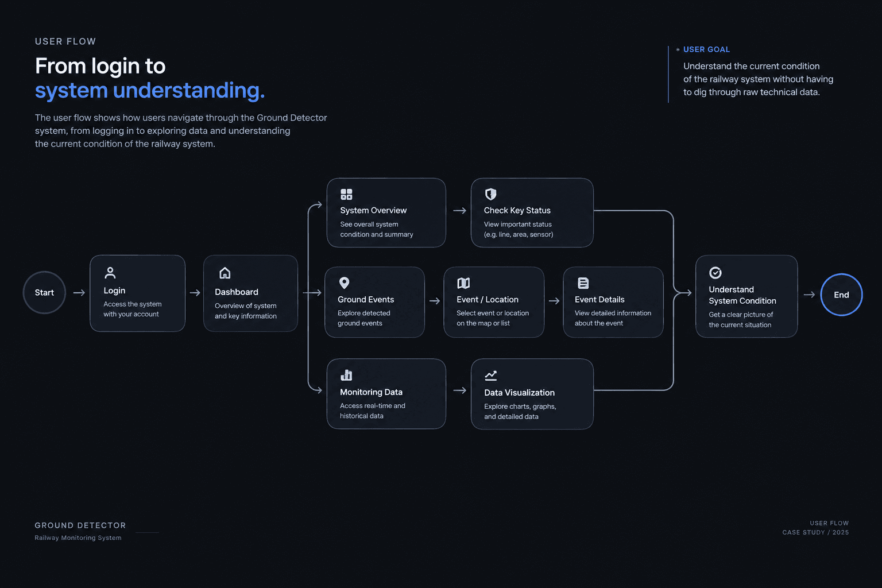Image resolution: width=882 pixels, height=588 pixels.
Task: Select "View important status" description text
Action: pos(518,224)
